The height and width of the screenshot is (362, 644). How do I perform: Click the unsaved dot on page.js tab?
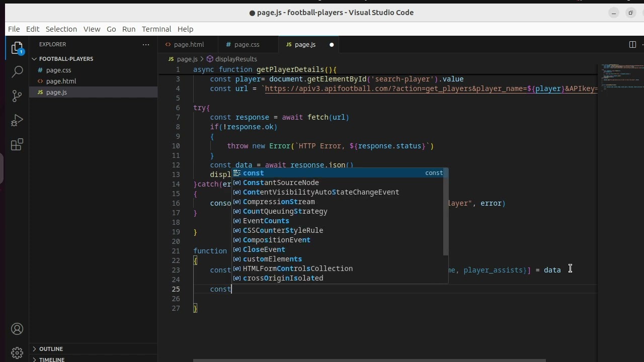click(332, 45)
